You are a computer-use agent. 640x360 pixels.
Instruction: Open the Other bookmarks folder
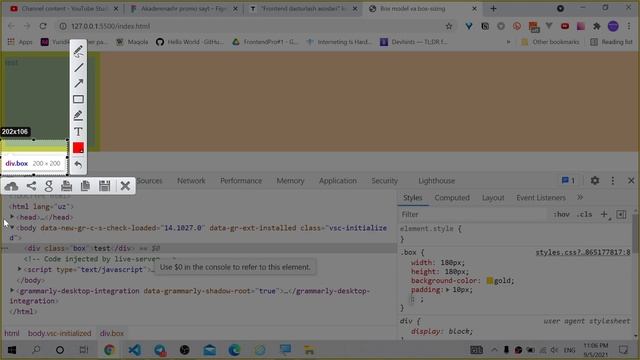(x=550, y=42)
